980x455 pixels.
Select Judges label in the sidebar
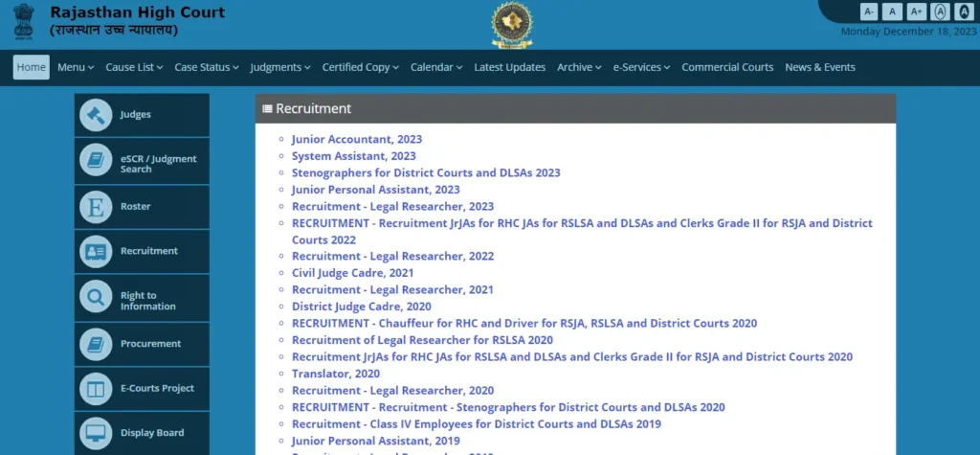136,115
